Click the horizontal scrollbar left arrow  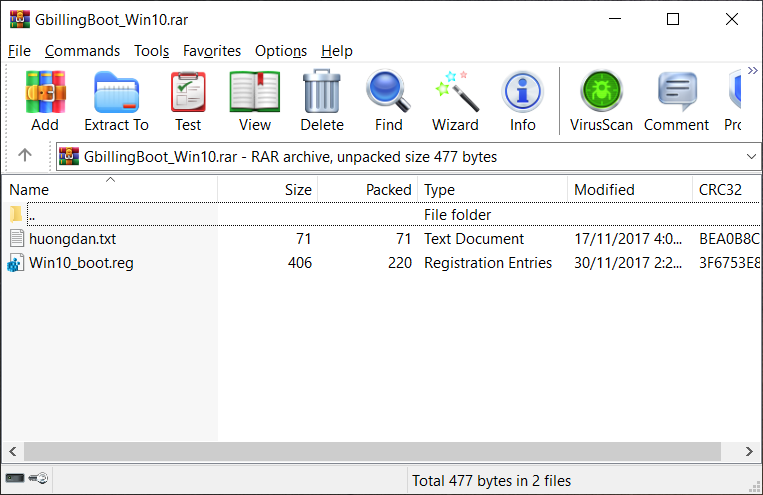[x=13, y=451]
